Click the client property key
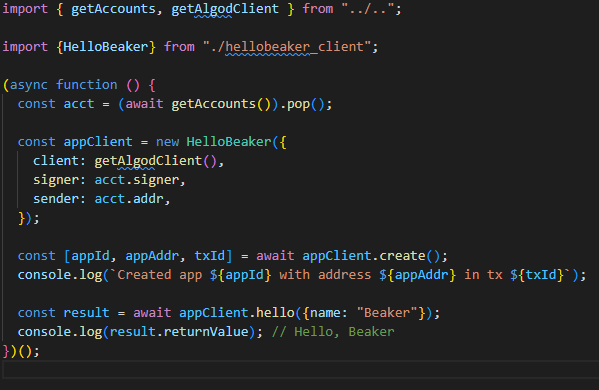Image resolution: width=599 pixels, height=390 pixels. pos(56,161)
